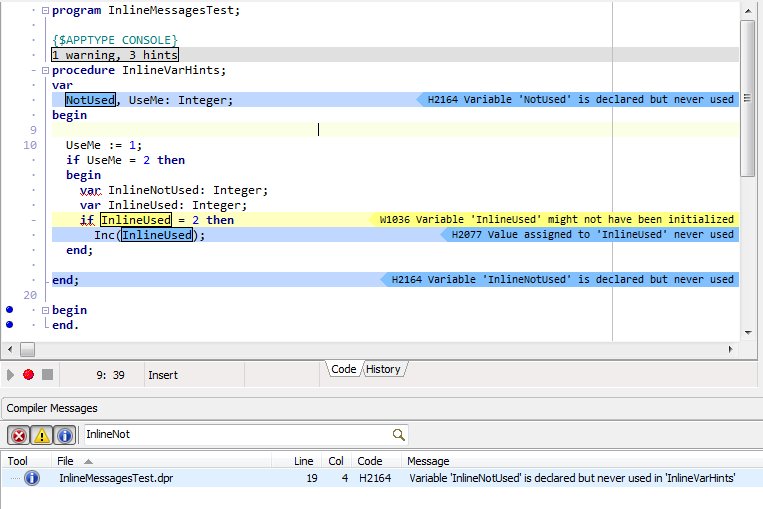Sort messages by the File column header
Viewport: 763px width, 509px height.
pos(161,461)
